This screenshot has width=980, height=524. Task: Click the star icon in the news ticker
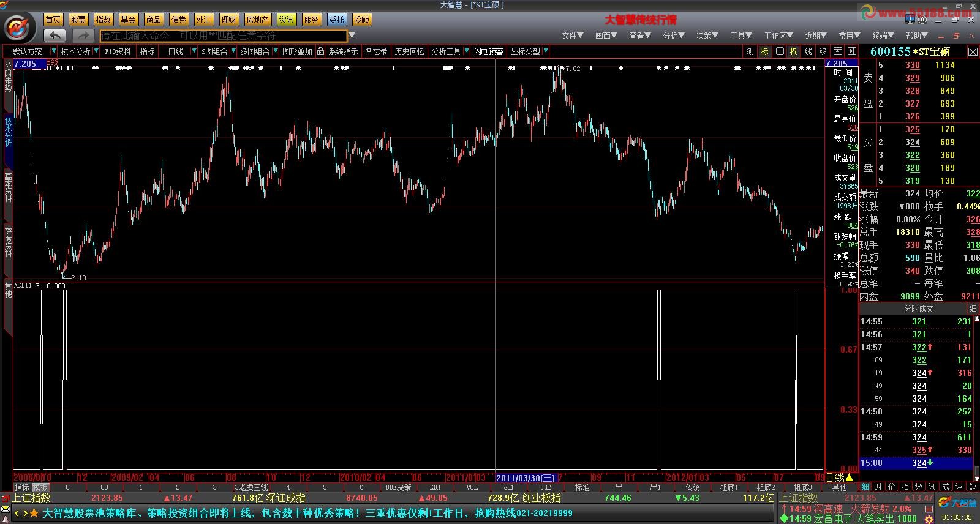[34, 513]
